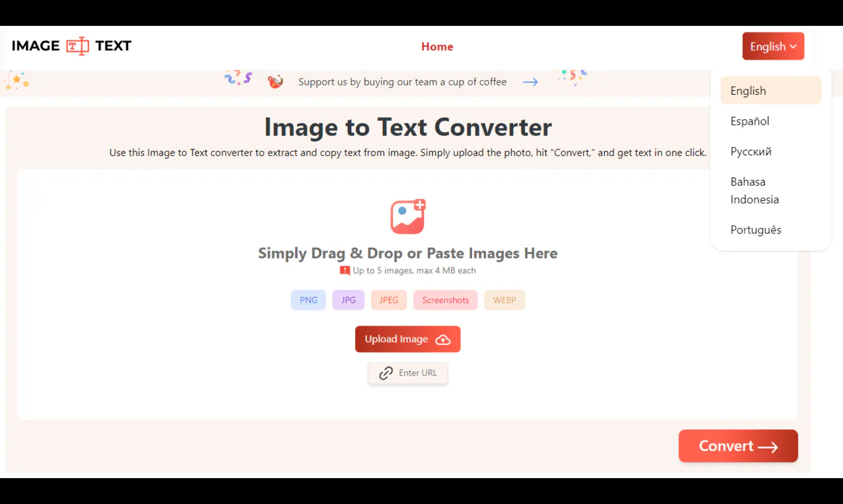This screenshot has width=843, height=504.
Task: Click the chain link icon
Action: 386,373
